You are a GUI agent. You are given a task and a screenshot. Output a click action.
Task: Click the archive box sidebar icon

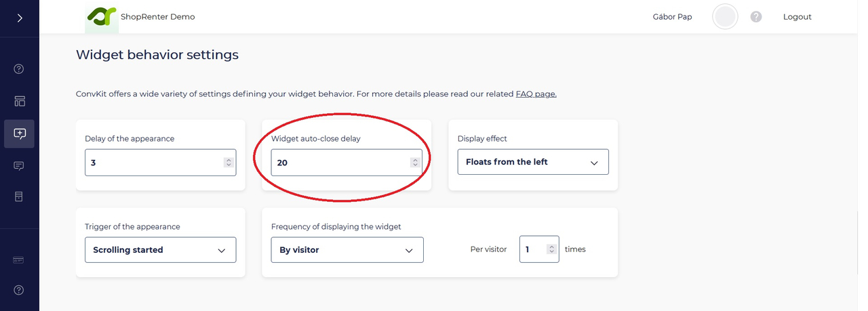[19, 196]
